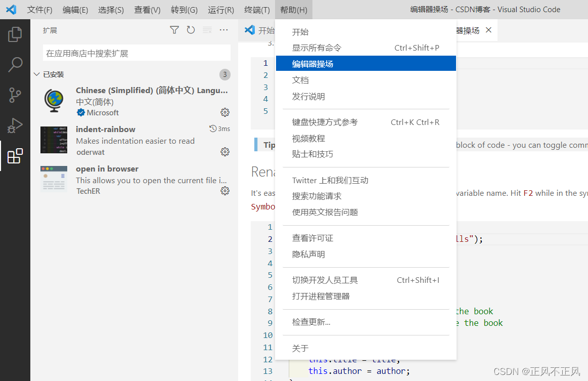Clear extension search results icon
Image resolution: width=588 pixels, height=381 pixels.
(207, 30)
